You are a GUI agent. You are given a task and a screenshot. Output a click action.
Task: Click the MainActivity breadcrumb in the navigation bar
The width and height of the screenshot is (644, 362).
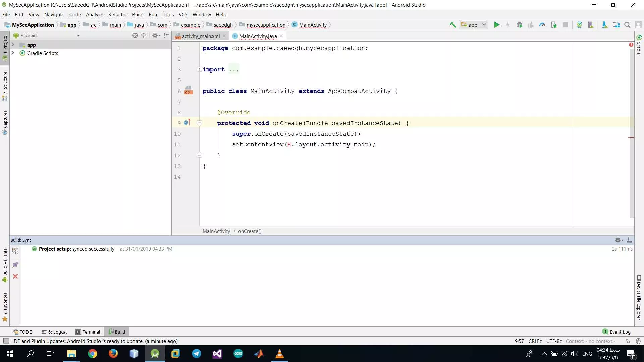309,25
